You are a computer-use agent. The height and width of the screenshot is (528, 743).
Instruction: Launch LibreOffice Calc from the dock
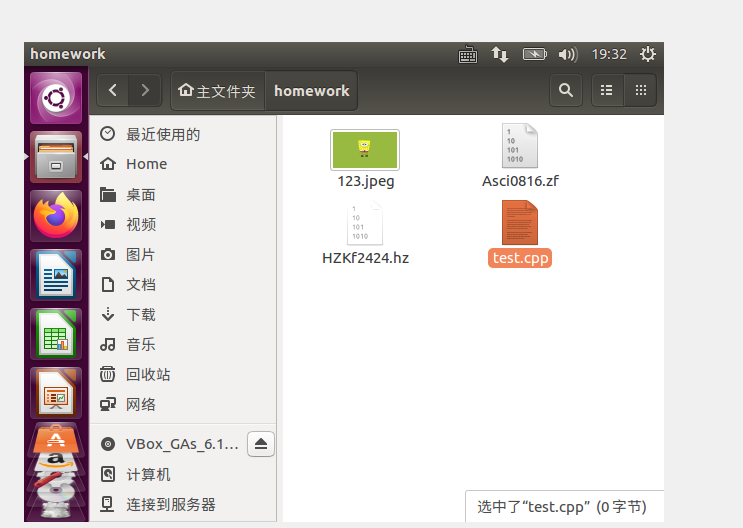tap(56, 334)
